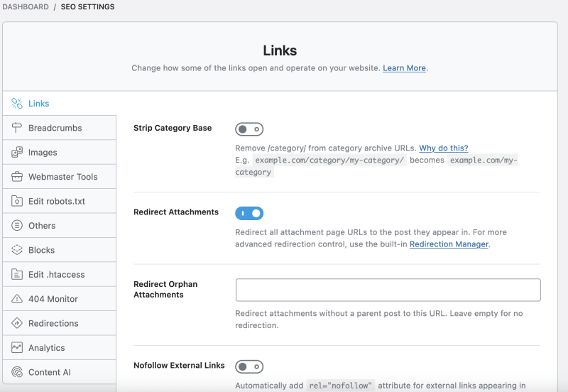568x392 pixels.
Task: Focus the Redirect Orphan Attachments URL field
Action: pos(388,290)
